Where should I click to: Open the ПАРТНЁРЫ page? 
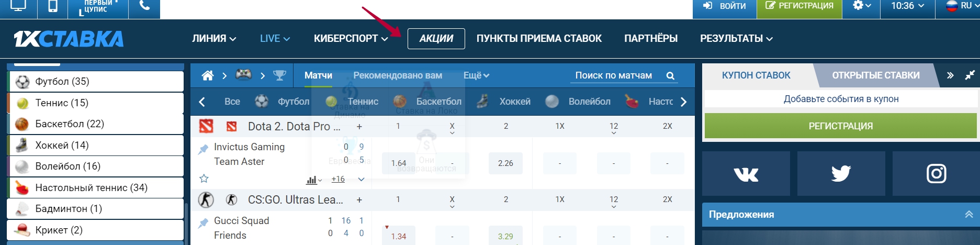coord(651,39)
